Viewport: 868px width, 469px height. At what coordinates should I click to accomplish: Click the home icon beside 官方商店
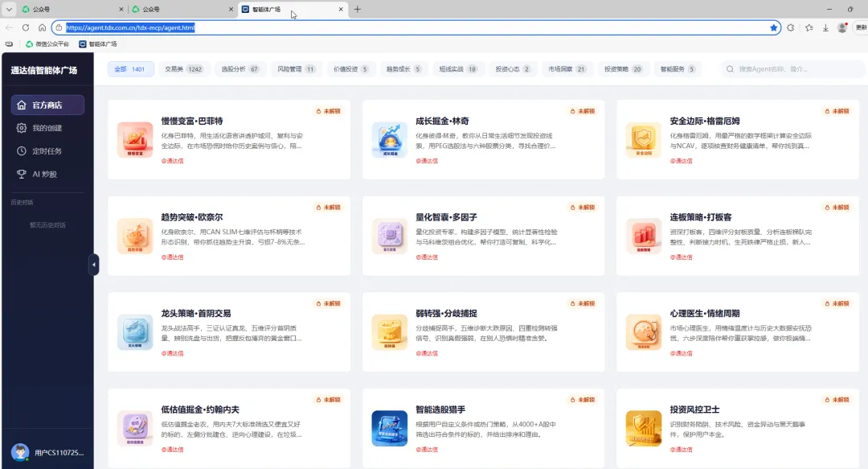point(22,105)
